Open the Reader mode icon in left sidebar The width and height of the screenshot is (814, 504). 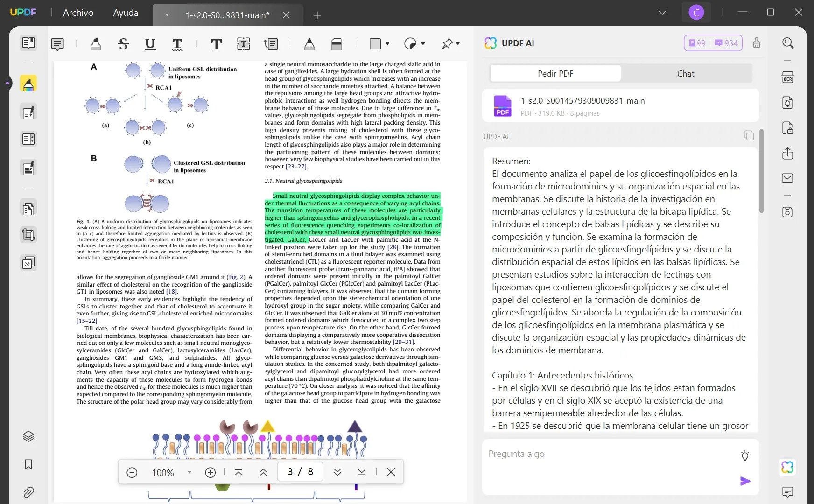(28, 43)
